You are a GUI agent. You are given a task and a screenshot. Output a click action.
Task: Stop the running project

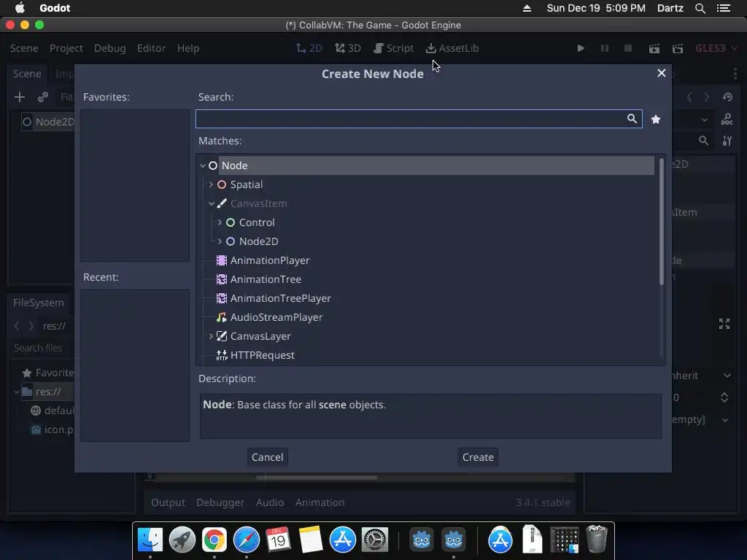point(628,48)
